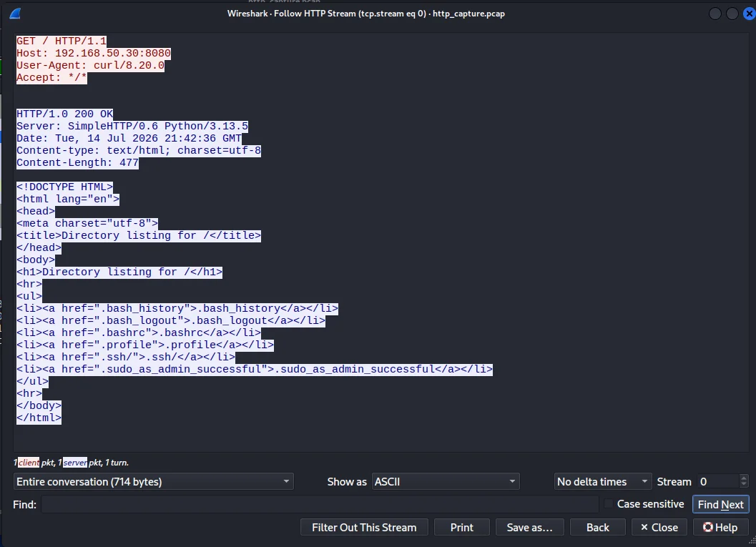
Task: Open the Show as ASCII dropdown
Action: [446, 481]
